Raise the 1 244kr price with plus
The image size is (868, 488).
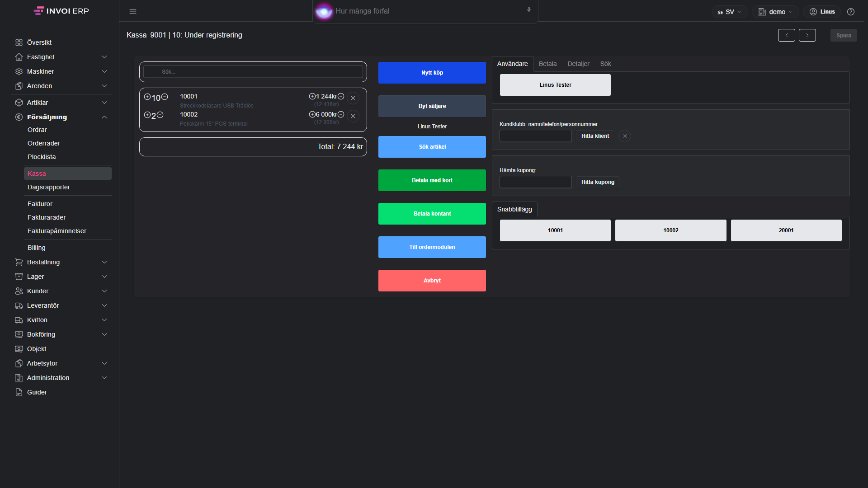(312, 96)
